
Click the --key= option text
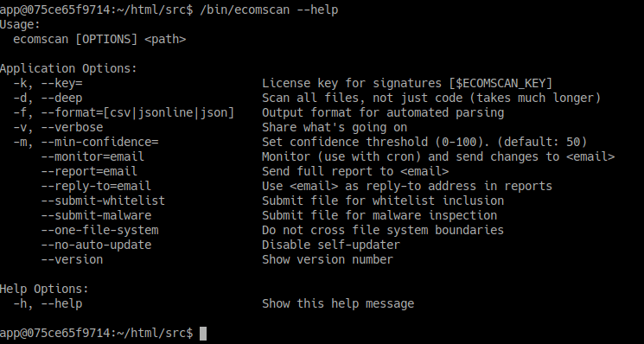[61, 83]
